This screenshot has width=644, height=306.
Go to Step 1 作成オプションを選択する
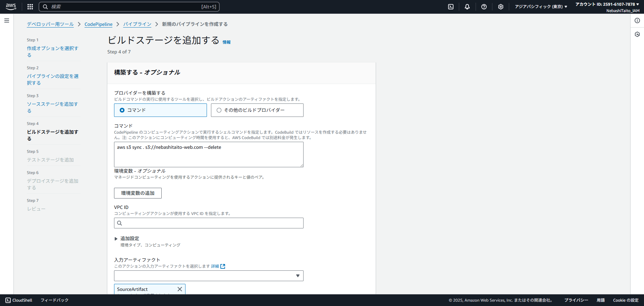53,52
